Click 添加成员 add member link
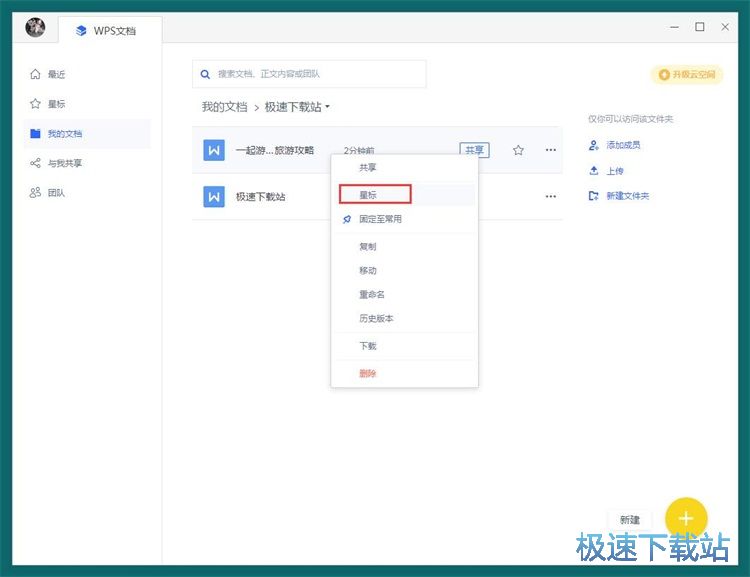 tap(615, 145)
